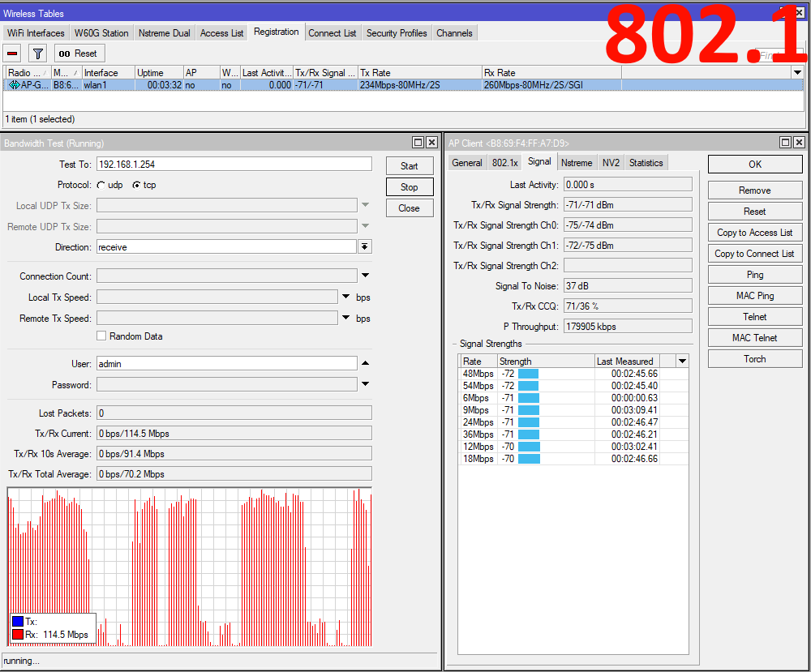Open the Connect List tab

tap(332, 33)
